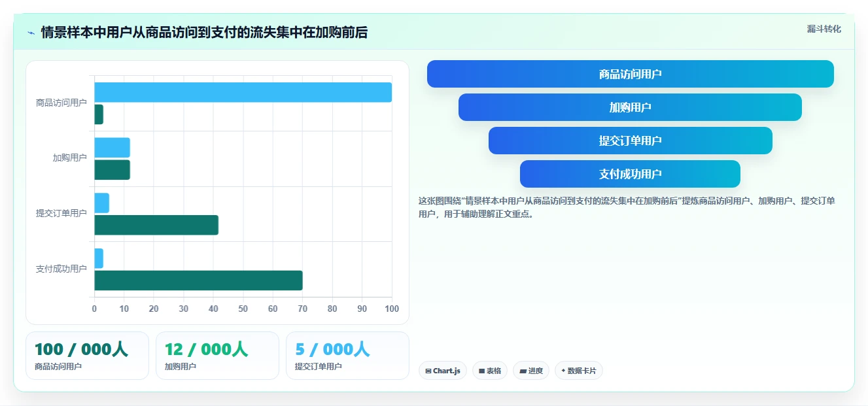Click the light blue bar for 提交订单用户
Viewport: 868px width, 406px height.
click(x=102, y=203)
